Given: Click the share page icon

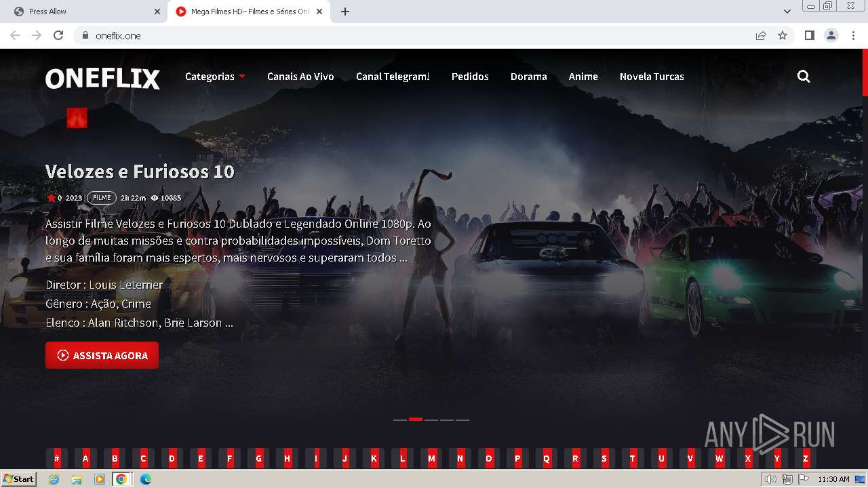Looking at the screenshot, I should 761,35.
